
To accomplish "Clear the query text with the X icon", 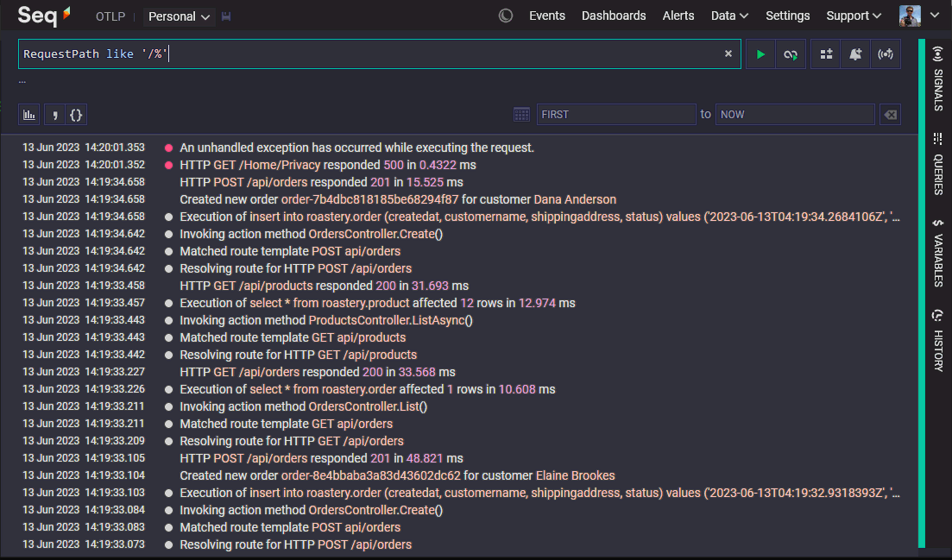I will 728,53.
